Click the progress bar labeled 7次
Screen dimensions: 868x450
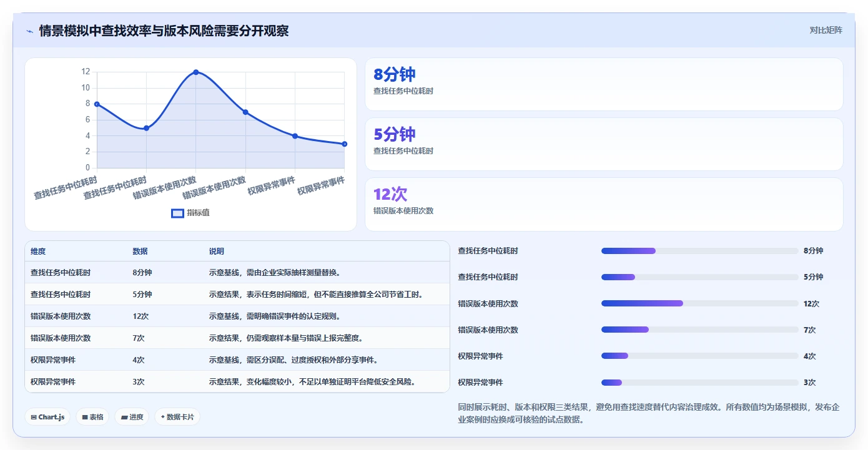[699, 330]
